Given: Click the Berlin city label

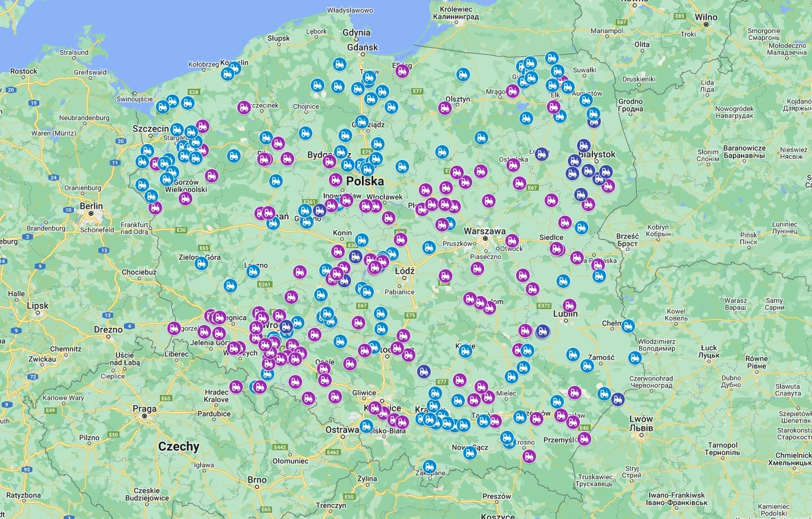Looking at the screenshot, I should pos(91,206).
